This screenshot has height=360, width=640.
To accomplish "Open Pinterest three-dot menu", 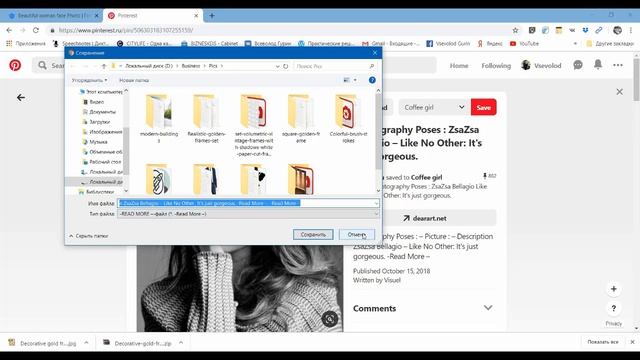I will coord(618,65).
